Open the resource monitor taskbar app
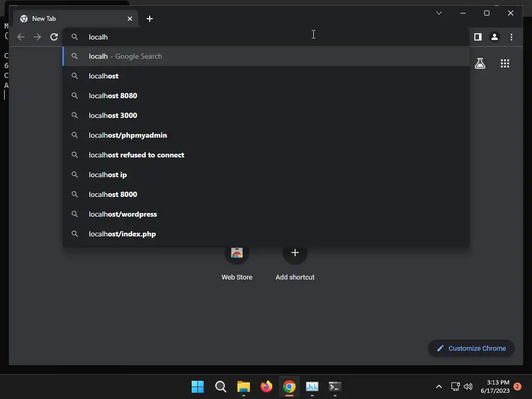The height and width of the screenshot is (399, 532). point(312,387)
